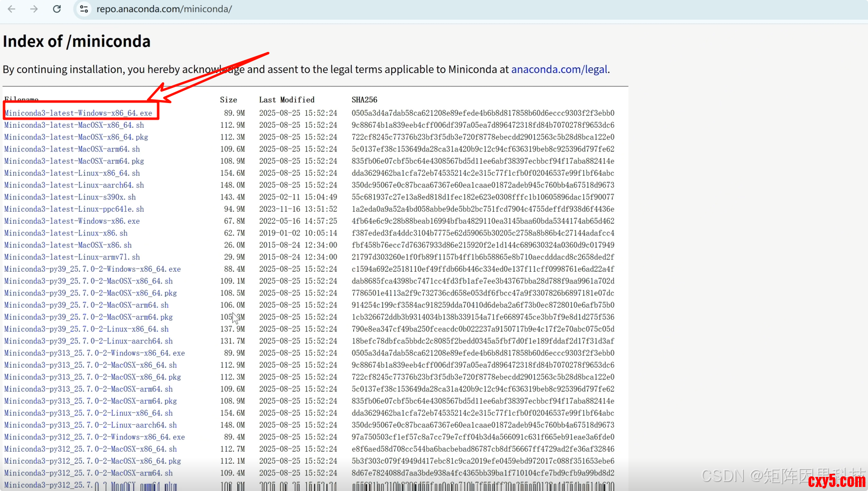
Task: Download Miniconda3-py313_25.7.0-2-Linux-aarch64.sh
Action: 90,425
